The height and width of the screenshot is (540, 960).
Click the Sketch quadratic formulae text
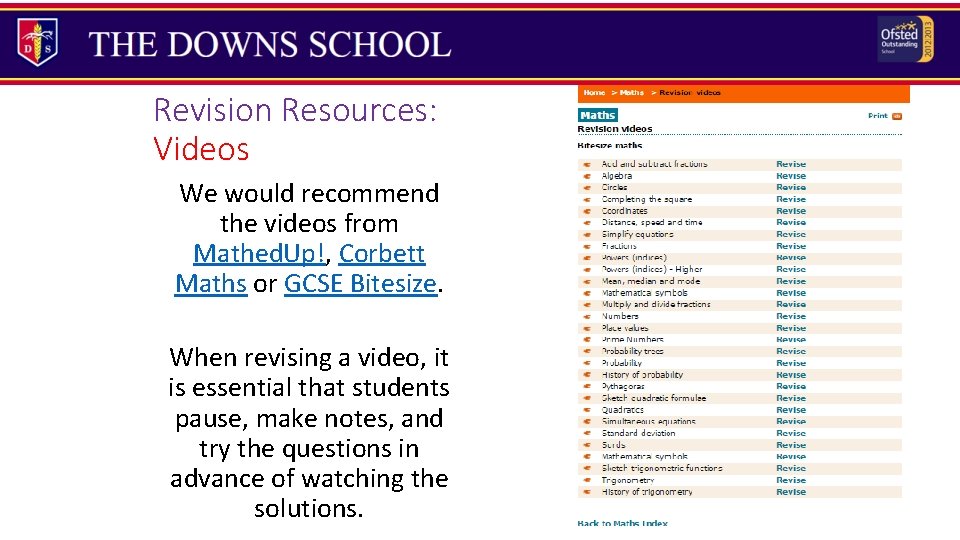[654, 398]
